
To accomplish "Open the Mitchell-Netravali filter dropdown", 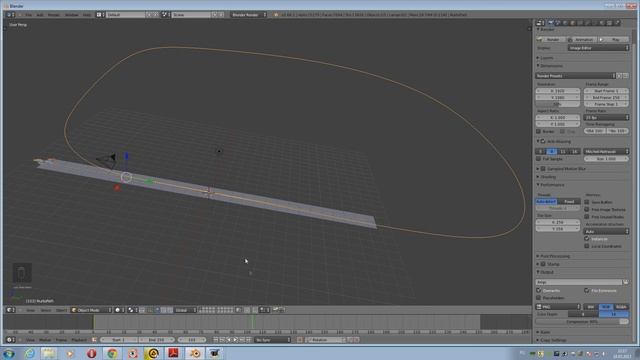I will pyautogui.click(x=606, y=152).
